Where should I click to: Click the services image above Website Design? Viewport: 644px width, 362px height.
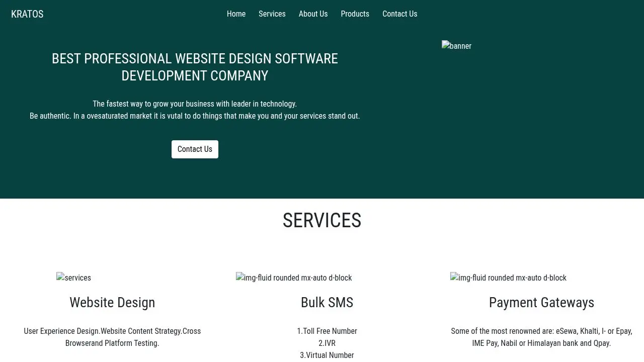[73, 278]
